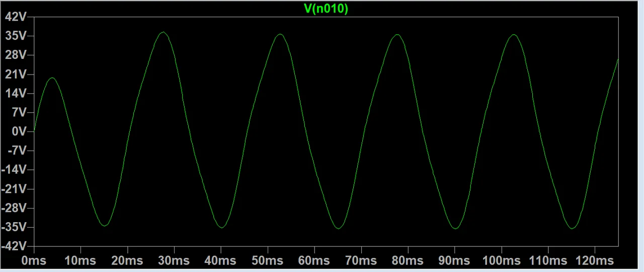Click the -14V label on the y-axis
Viewport: 644px width, 272px height.
point(13,170)
